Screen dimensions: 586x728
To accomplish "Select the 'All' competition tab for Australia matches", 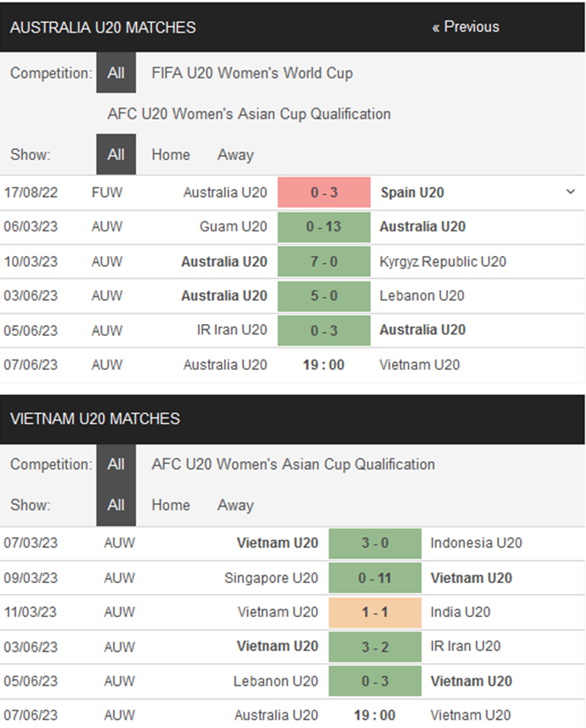I will (x=116, y=73).
